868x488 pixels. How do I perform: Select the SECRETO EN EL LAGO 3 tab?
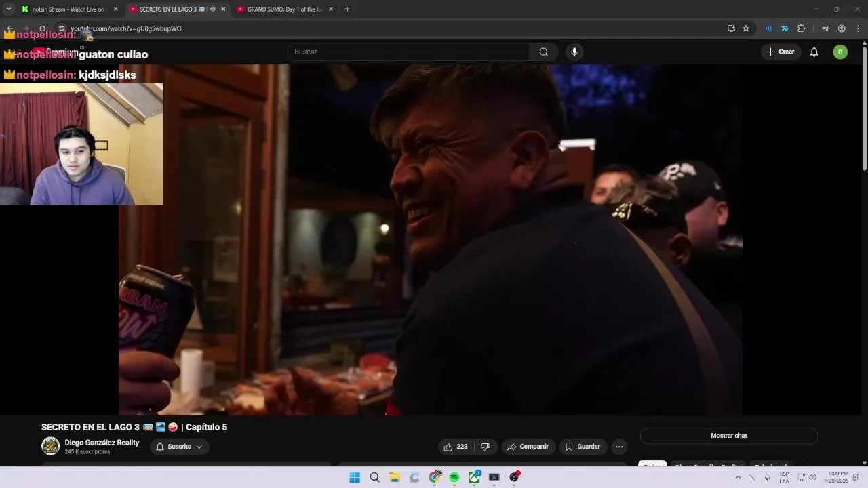tap(176, 9)
